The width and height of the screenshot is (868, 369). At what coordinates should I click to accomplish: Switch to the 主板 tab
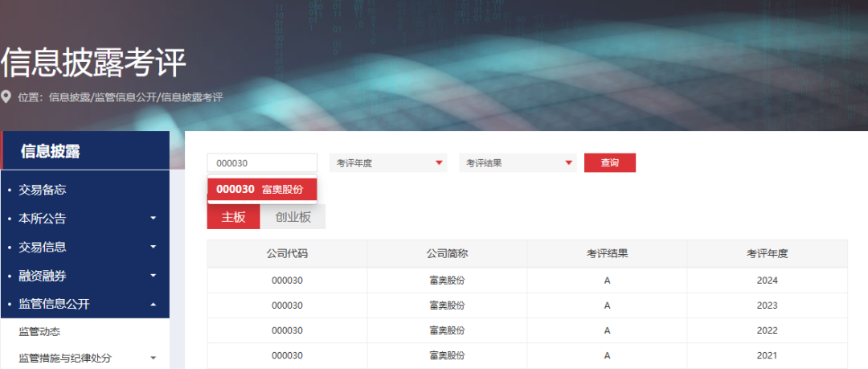(234, 216)
